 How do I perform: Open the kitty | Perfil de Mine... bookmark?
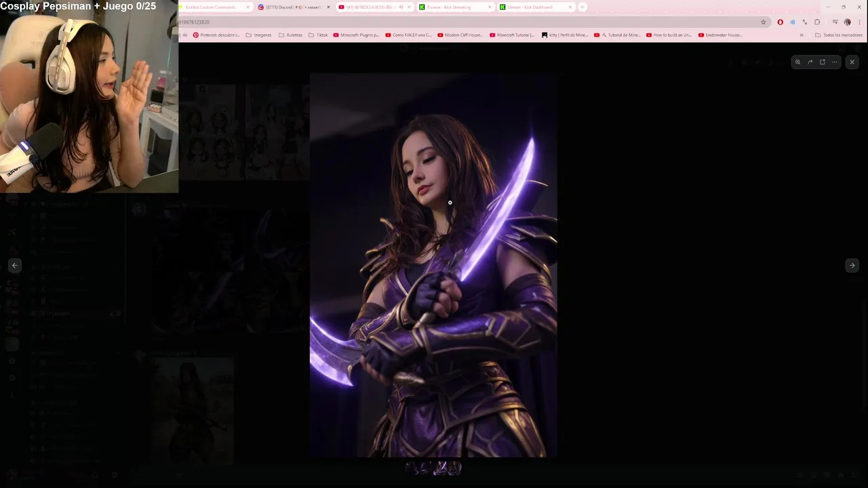(x=565, y=35)
